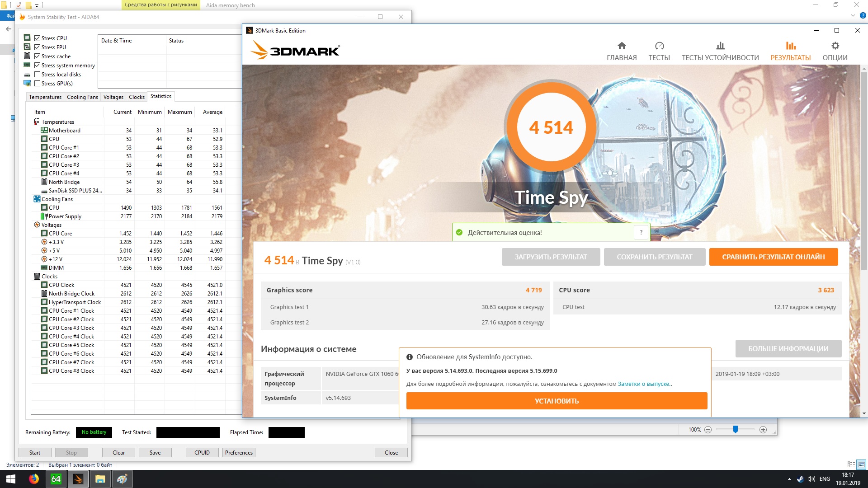Open ТЕСТЫ УСТОЙЧИВОСТИ stress tests icon
The height and width of the screenshot is (488, 868).
tap(720, 46)
